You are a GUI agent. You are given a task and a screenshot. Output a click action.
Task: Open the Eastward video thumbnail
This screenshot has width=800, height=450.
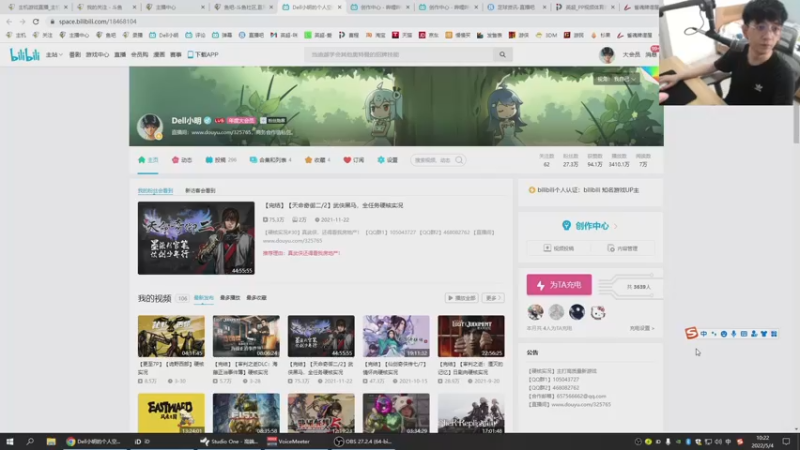[171, 413]
